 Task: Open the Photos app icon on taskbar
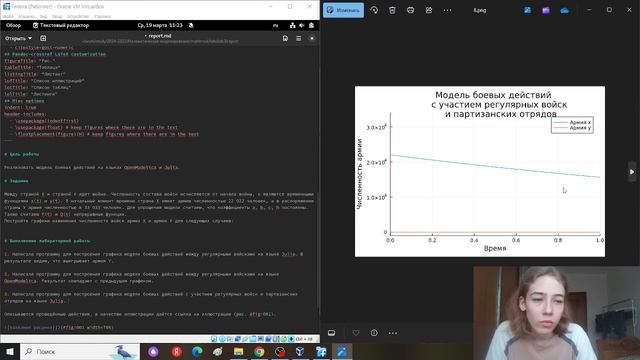coord(342,351)
